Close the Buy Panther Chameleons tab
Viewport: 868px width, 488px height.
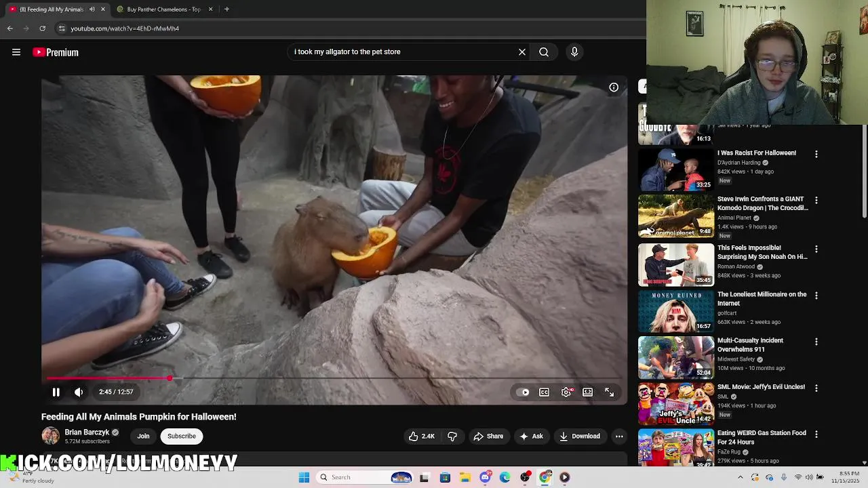click(210, 9)
